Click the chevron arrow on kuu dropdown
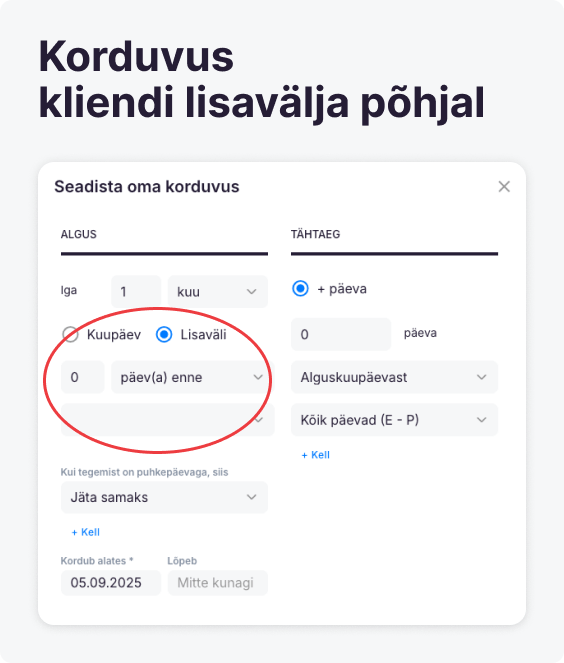Image resolution: width=564 pixels, height=663 pixels. 252,292
